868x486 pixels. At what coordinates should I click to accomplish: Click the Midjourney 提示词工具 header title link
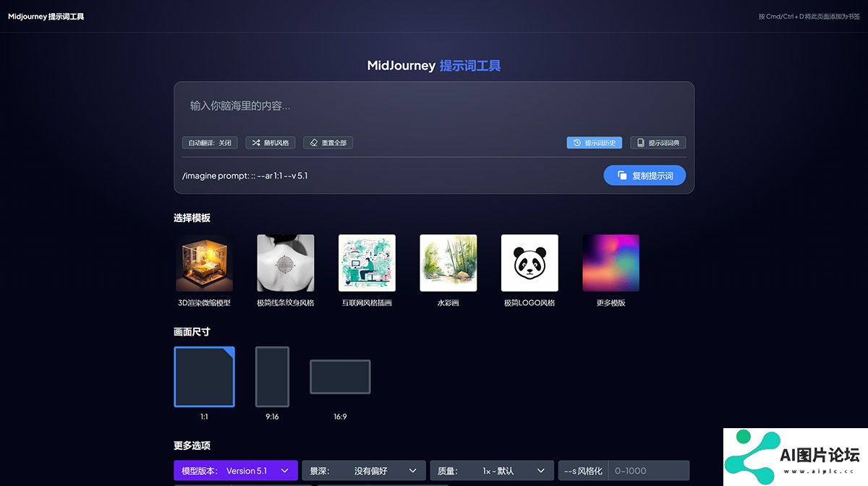coord(46,16)
